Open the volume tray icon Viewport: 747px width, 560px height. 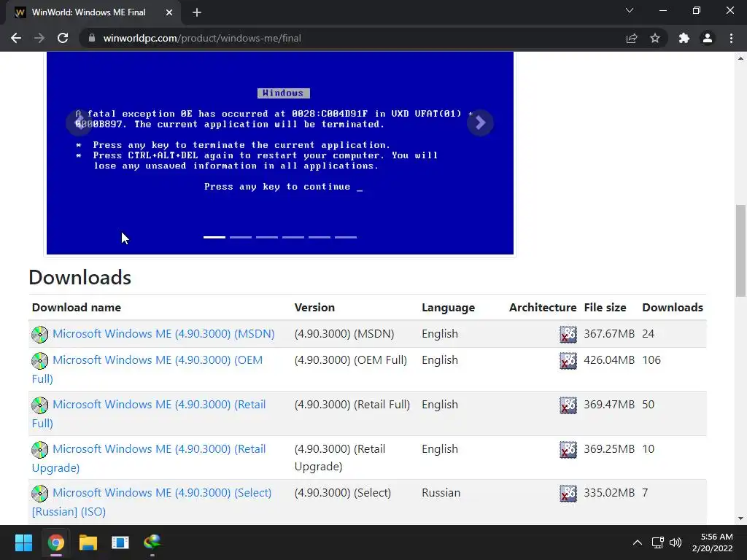pyautogui.click(x=676, y=542)
